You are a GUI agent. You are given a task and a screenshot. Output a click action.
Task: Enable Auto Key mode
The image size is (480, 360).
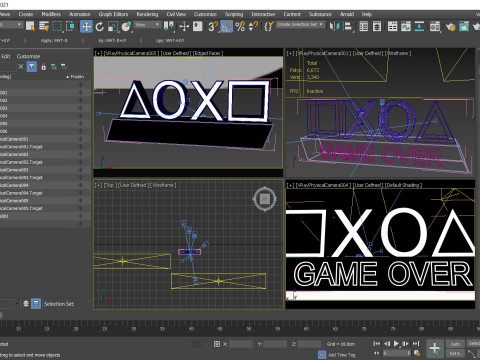(455, 344)
